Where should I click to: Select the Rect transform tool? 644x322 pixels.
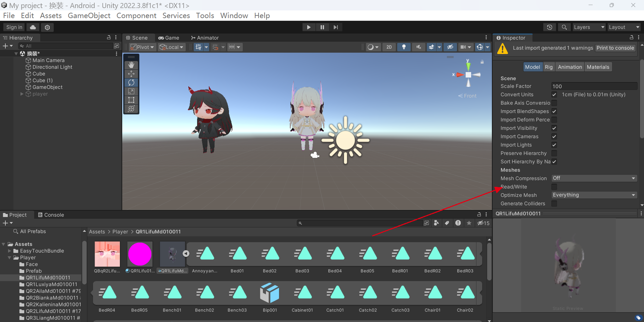pos(131,100)
